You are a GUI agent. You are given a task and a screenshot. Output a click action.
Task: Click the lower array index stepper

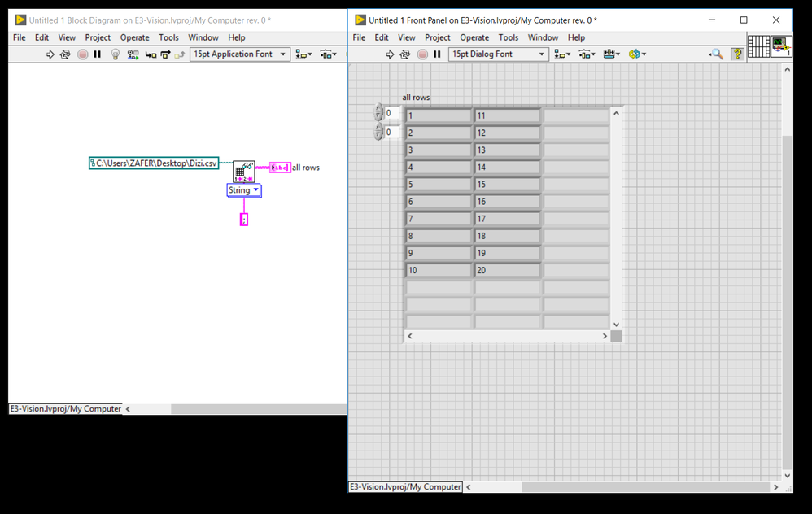point(378,132)
